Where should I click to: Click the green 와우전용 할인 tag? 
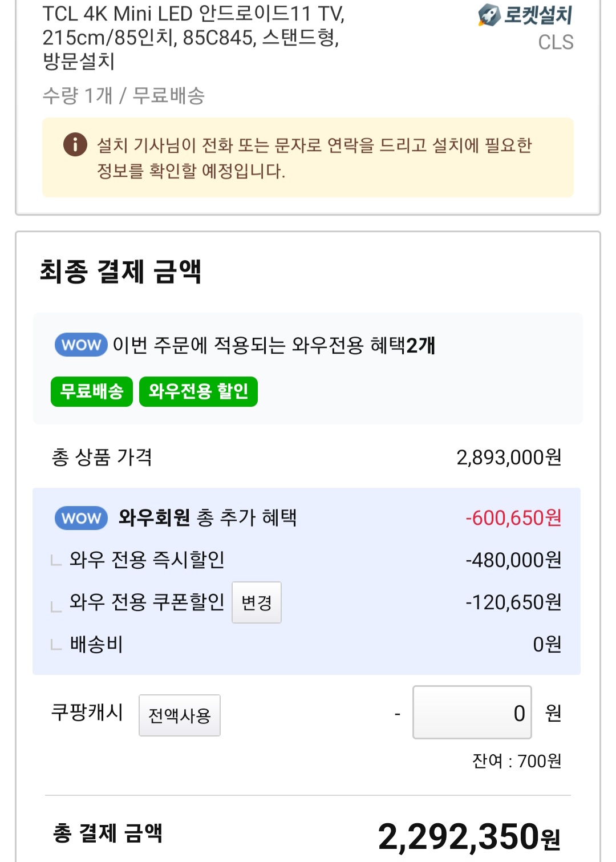click(x=198, y=391)
